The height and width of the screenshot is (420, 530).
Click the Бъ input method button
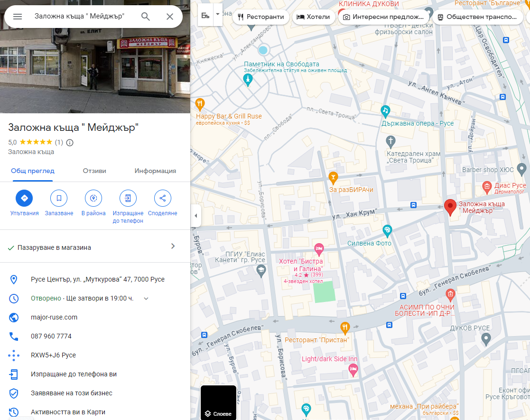(205, 15)
